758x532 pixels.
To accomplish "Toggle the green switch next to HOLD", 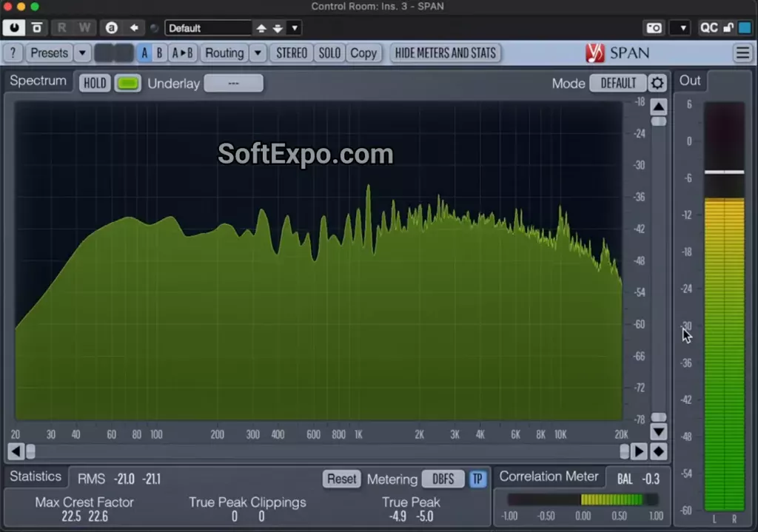I will [127, 83].
